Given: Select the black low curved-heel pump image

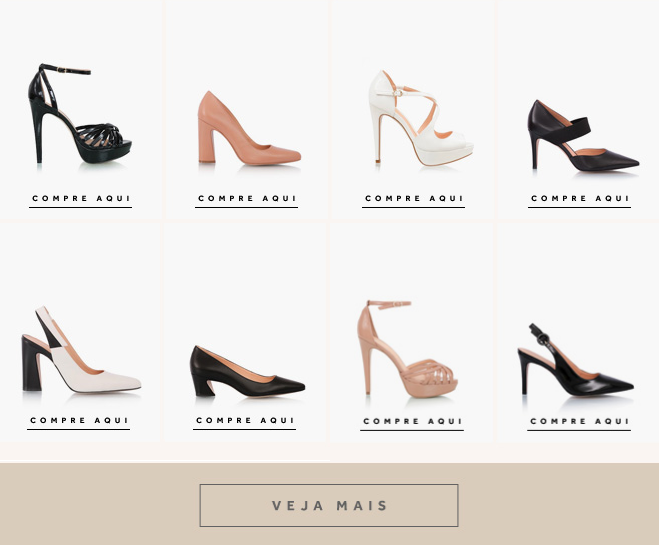Looking at the screenshot, I should (x=248, y=371).
